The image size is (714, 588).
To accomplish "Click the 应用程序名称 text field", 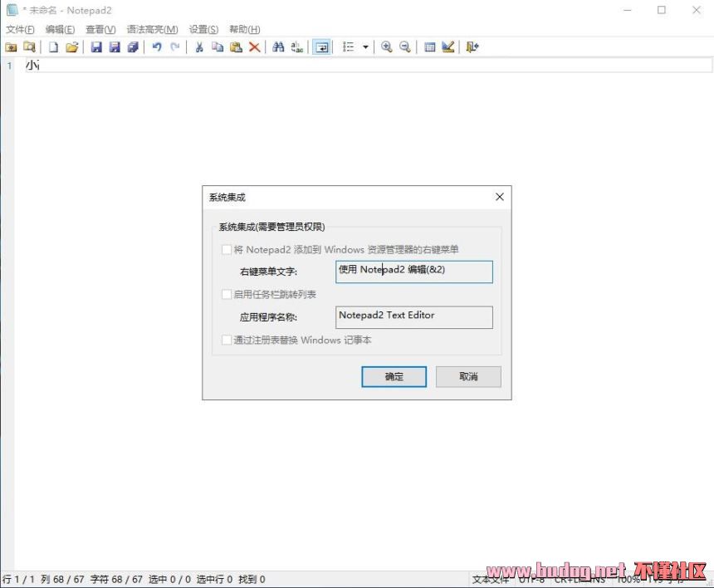I will point(414,317).
